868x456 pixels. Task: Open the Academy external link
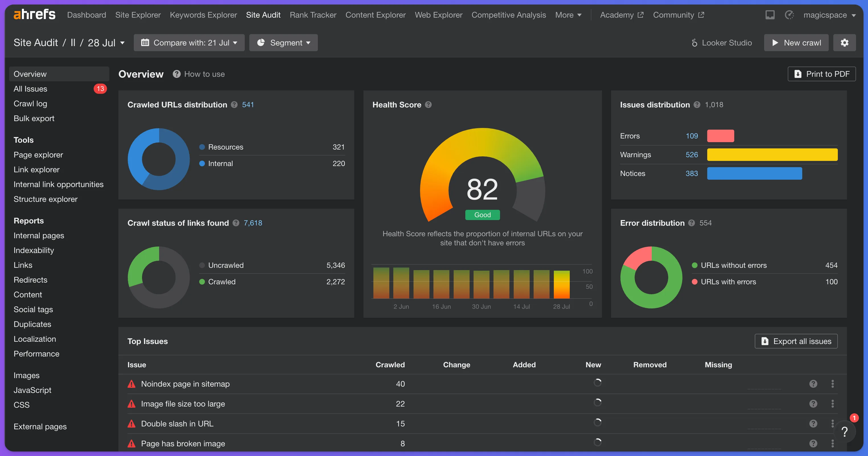(x=622, y=15)
